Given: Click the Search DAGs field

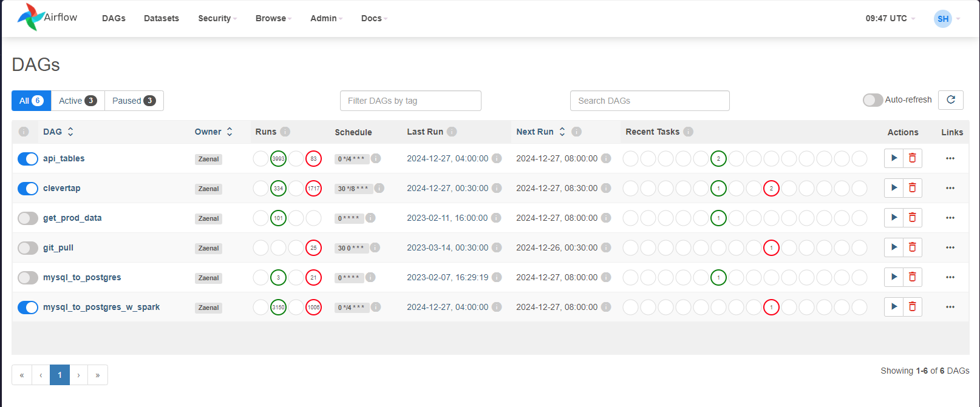Looking at the screenshot, I should point(649,101).
